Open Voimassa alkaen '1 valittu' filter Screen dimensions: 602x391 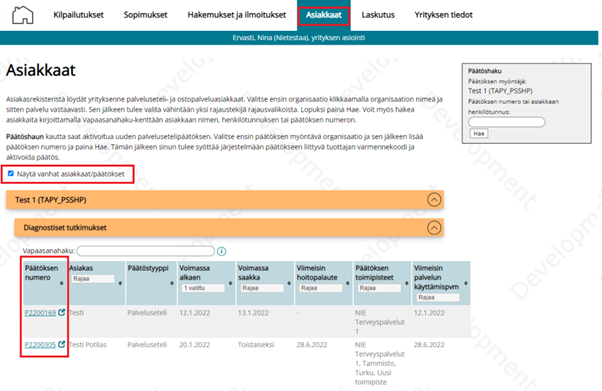203,288
